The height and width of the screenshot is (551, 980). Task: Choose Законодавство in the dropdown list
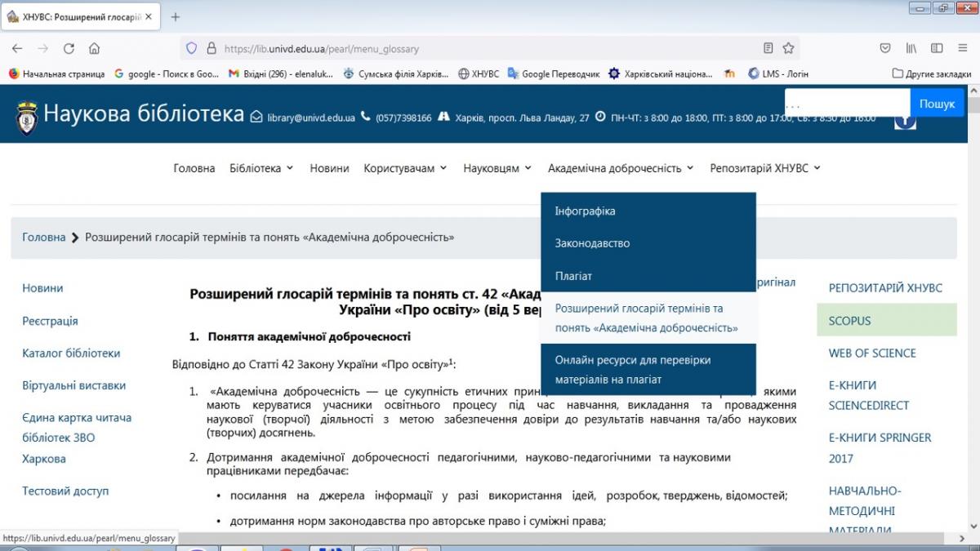click(592, 243)
